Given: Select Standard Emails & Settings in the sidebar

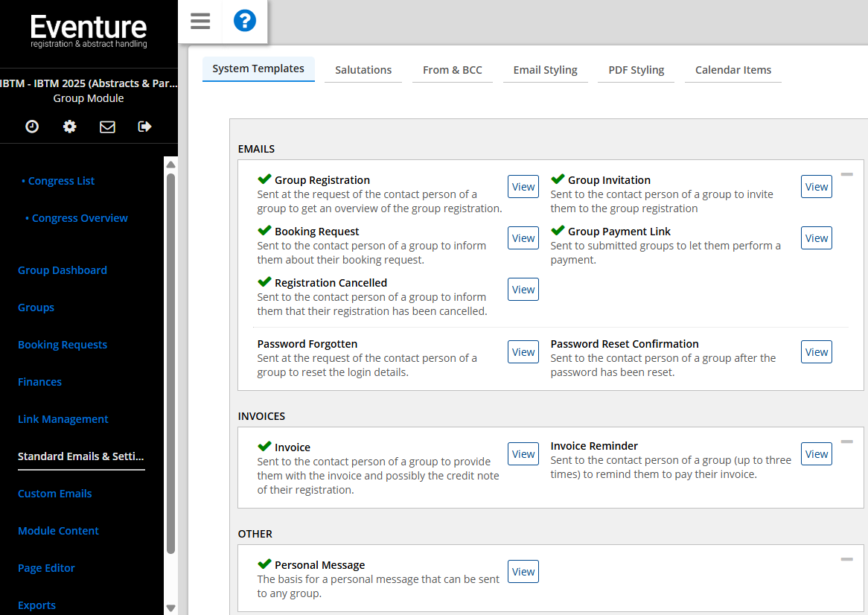Looking at the screenshot, I should point(81,456).
